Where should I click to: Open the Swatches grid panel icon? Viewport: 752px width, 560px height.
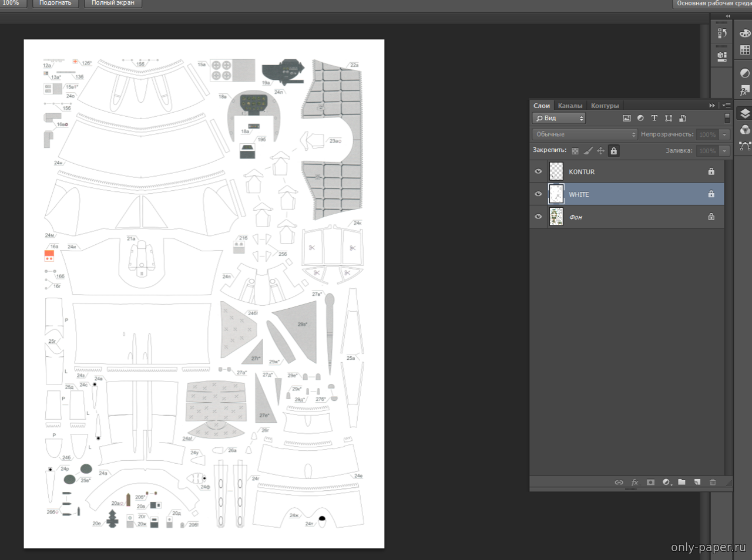tap(744, 50)
